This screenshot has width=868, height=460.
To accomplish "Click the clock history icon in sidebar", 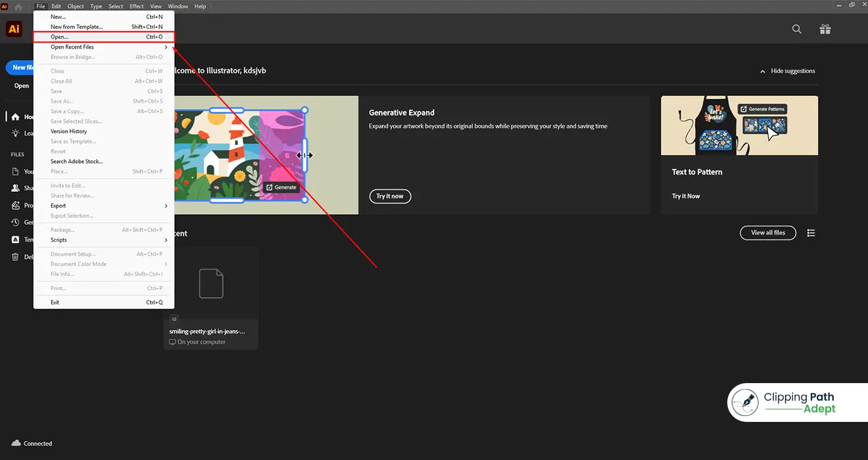I will point(15,222).
